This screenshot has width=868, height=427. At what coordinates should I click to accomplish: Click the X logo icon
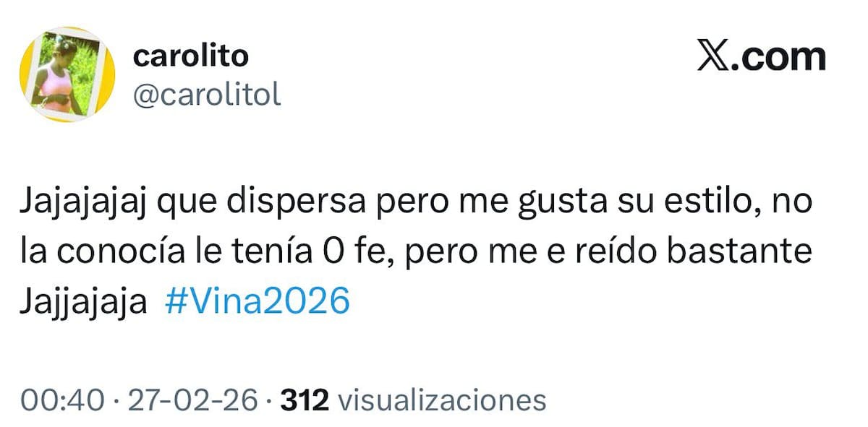pyautogui.click(x=712, y=56)
